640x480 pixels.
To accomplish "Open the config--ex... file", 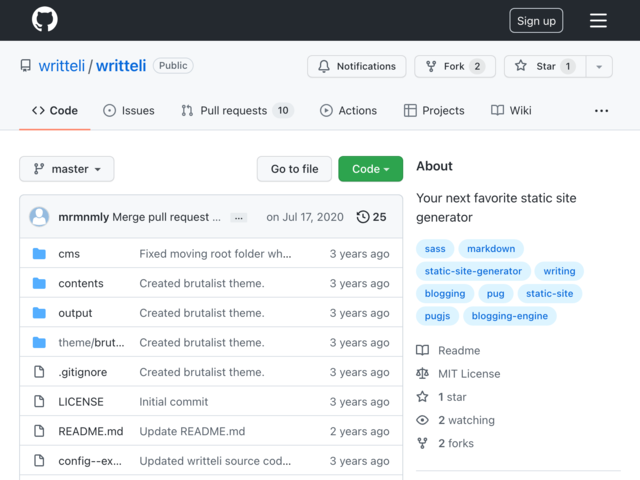I will coord(90,461).
